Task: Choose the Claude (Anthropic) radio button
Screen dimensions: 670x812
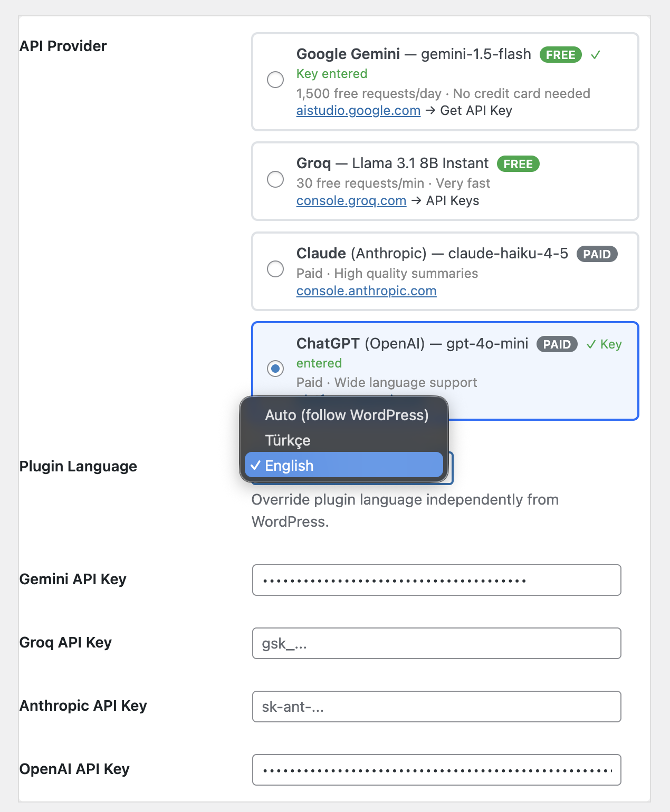Action: coord(275,269)
